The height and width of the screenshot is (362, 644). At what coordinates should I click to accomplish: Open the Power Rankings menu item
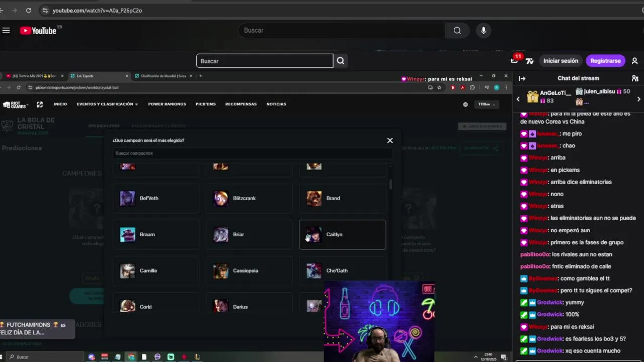coord(167,104)
